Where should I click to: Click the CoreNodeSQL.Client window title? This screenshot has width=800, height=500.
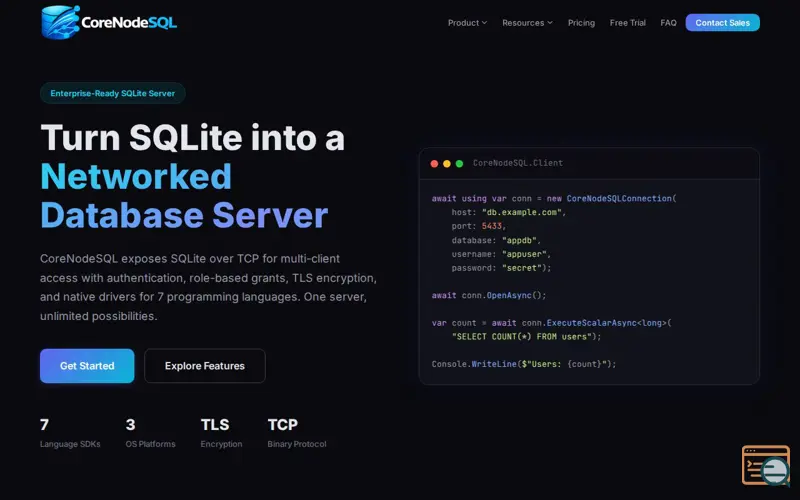pos(518,163)
